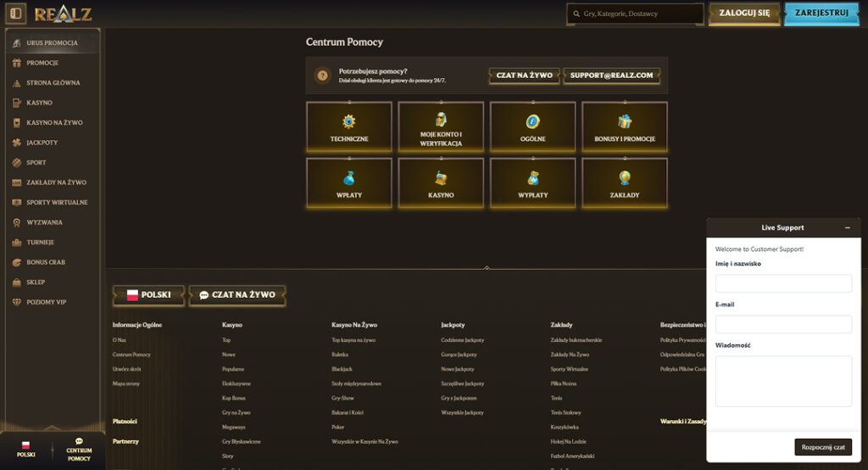This screenshot has width=868, height=470.
Task: Click the support@realz.com email button
Action: point(611,76)
